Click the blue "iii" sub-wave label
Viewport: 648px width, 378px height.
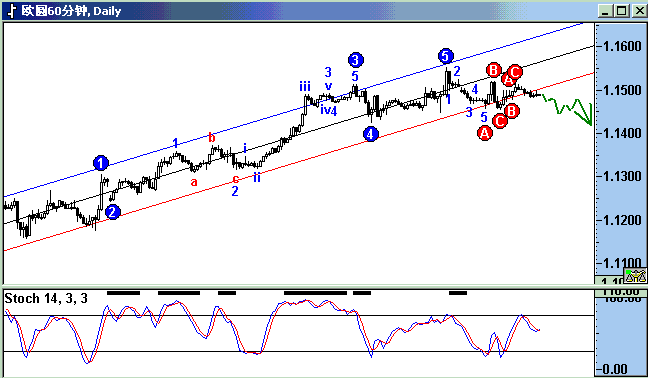(305, 87)
